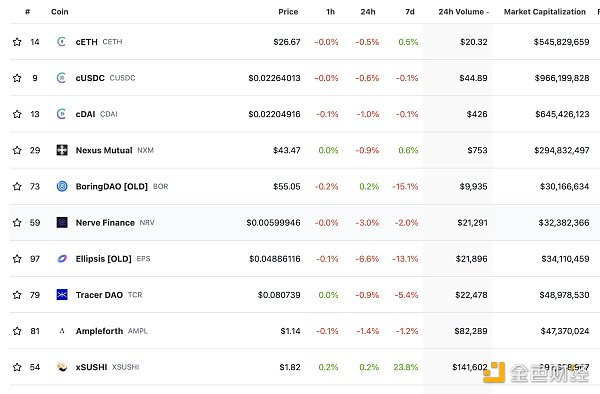Image resolution: width=600 pixels, height=394 pixels.
Task: Toggle favorite star for cETH
Action: 17,42
